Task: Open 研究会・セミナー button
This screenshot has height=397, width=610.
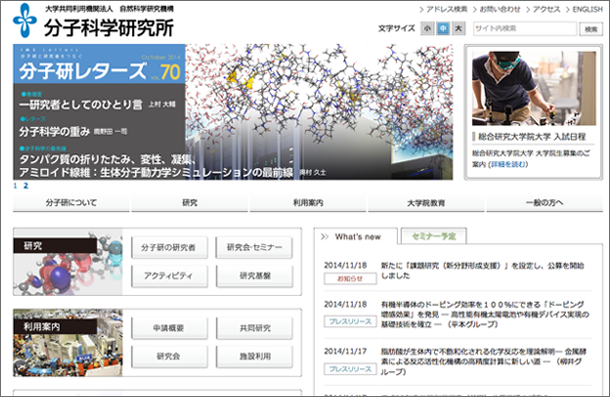Action: [254, 247]
